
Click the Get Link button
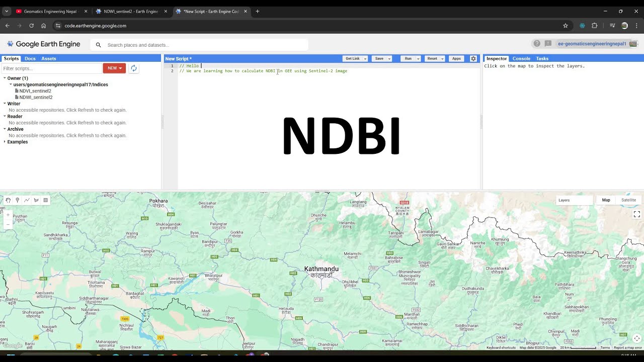(353, 59)
